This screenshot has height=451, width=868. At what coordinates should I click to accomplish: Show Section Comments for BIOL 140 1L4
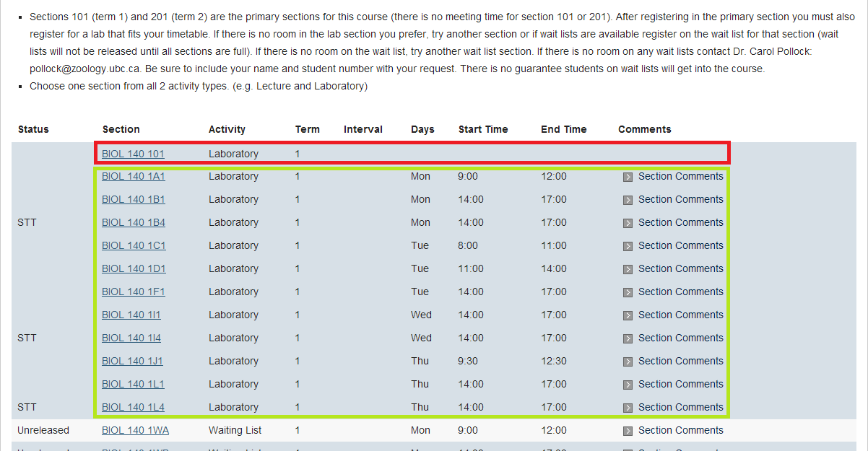(680, 407)
